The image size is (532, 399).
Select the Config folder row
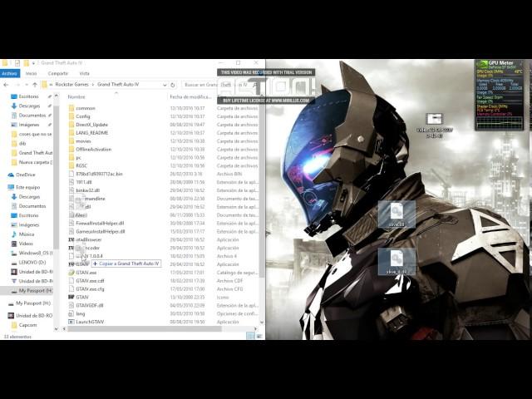point(83,116)
